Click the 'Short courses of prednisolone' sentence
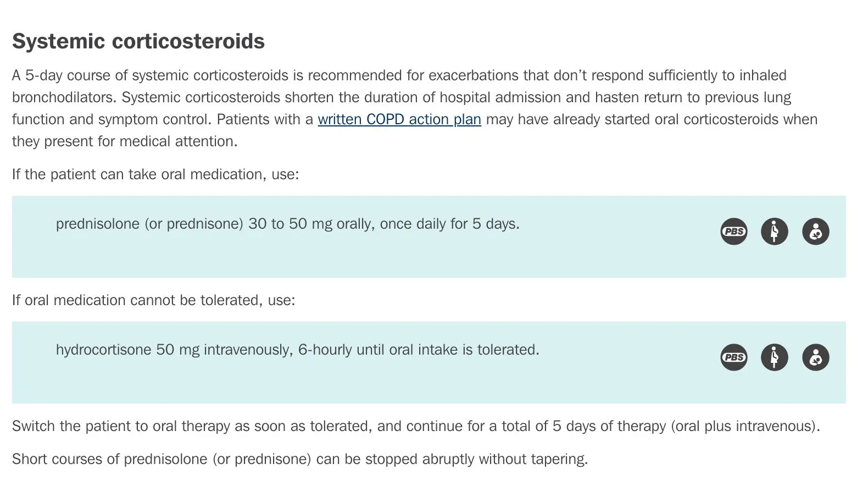 point(165,459)
